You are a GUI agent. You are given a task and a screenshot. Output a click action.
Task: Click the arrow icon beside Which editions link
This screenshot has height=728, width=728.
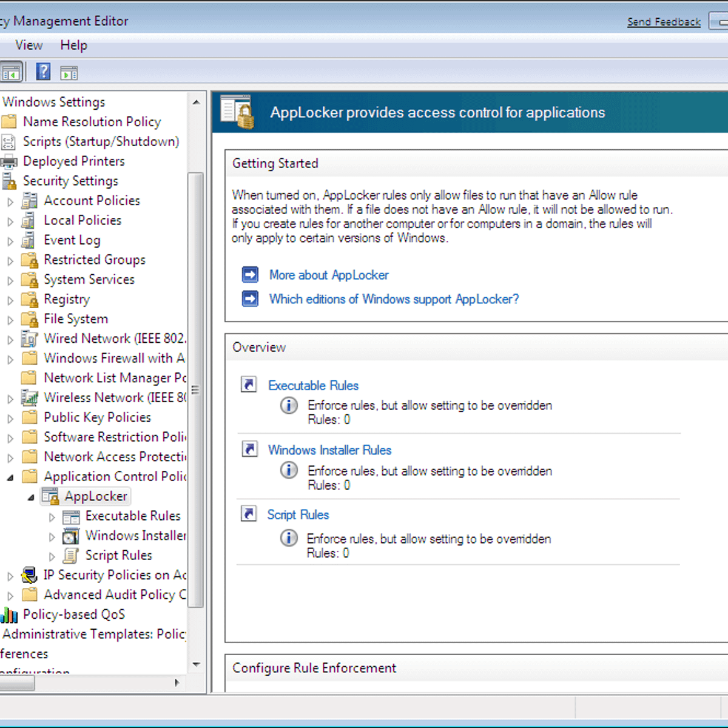click(x=250, y=298)
